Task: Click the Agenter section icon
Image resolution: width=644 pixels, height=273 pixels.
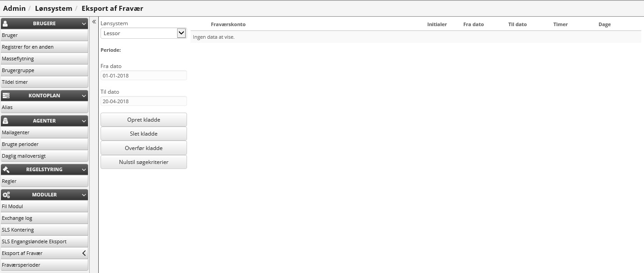Action: tap(6, 121)
